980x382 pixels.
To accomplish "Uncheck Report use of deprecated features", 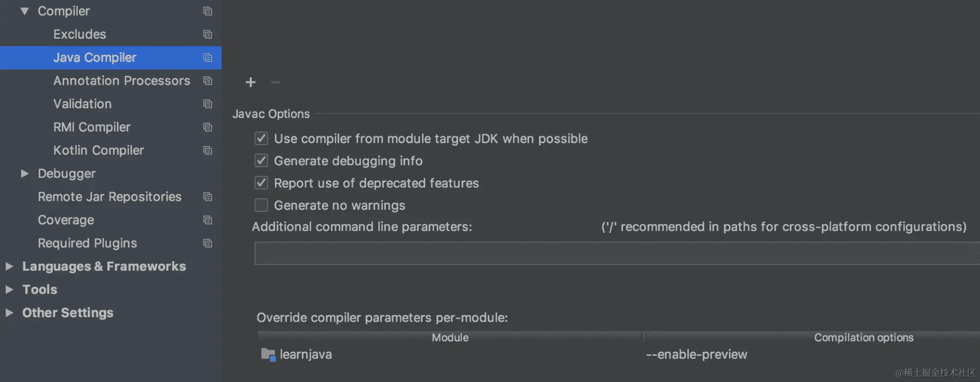I will pos(261,183).
